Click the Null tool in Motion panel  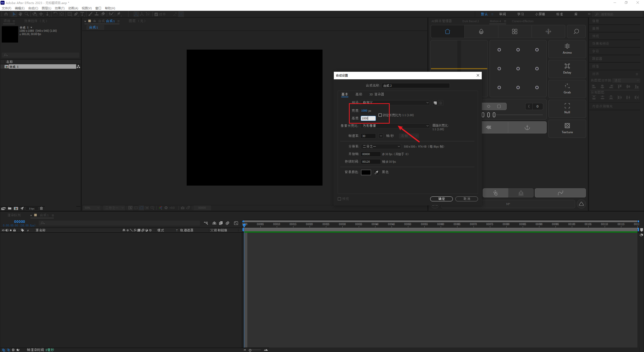tap(567, 108)
